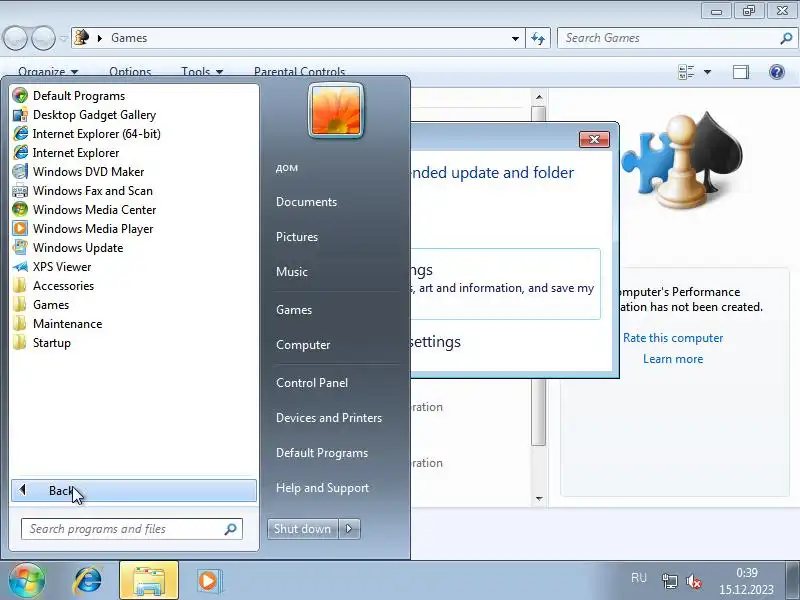Click the network tray icon
The width and height of the screenshot is (800, 600).
[x=669, y=581]
